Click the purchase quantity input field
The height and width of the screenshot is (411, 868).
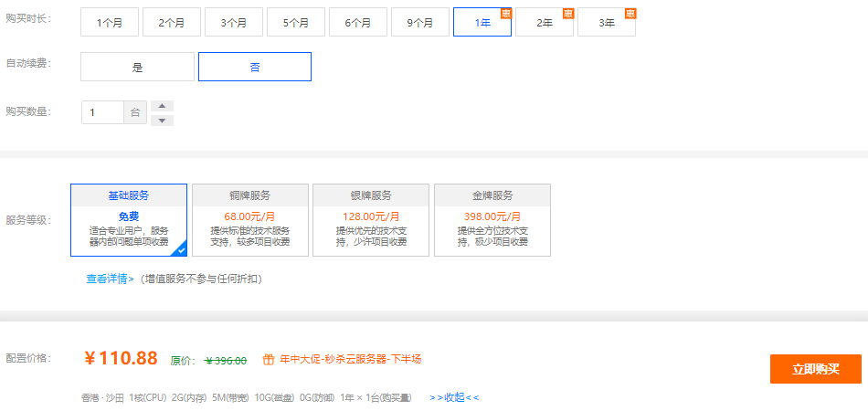(102, 112)
